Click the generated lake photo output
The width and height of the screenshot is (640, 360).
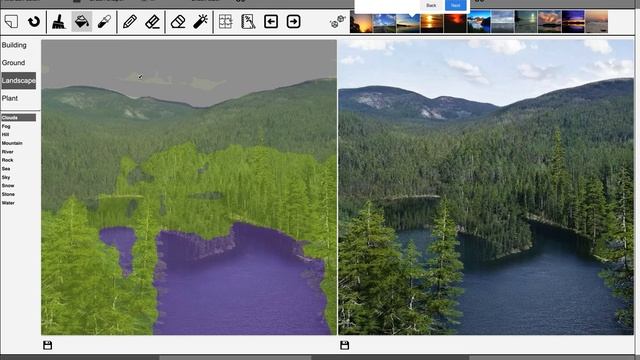tap(486, 187)
